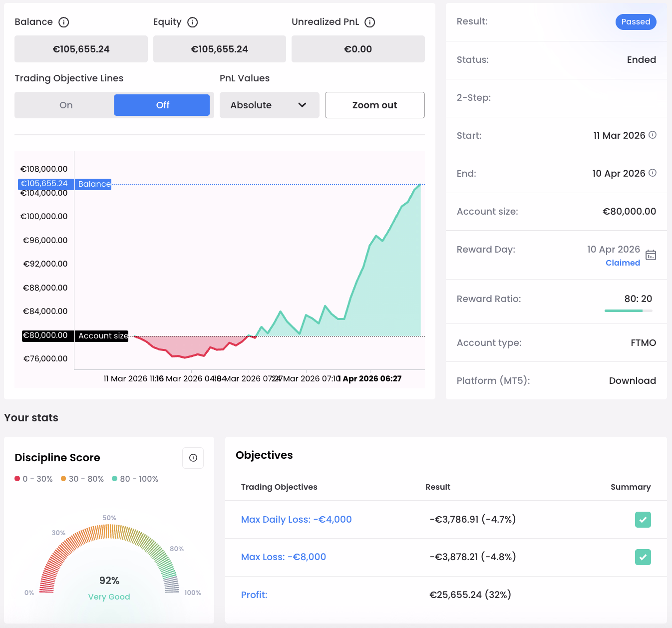This screenshot has height=628, width=672.
Task: Click the Balance label on the chart
Action: click(94, 184)
